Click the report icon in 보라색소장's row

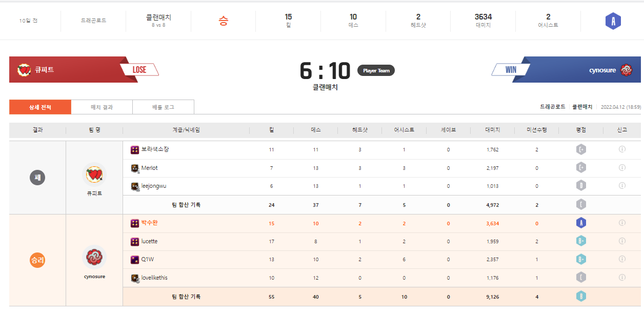[x=622, y=149]
